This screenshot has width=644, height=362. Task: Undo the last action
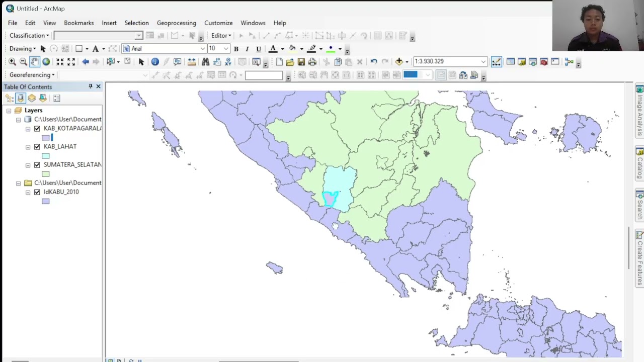374,61
